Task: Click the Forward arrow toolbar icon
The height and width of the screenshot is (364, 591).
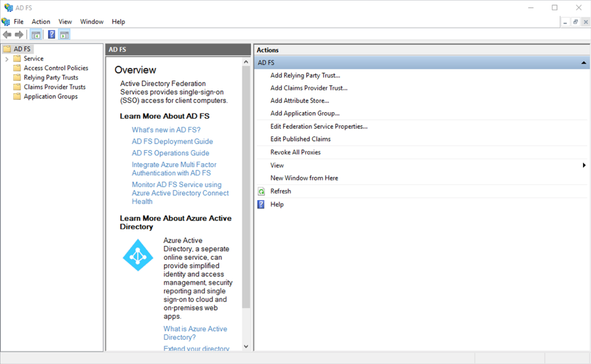Action: 19,35
